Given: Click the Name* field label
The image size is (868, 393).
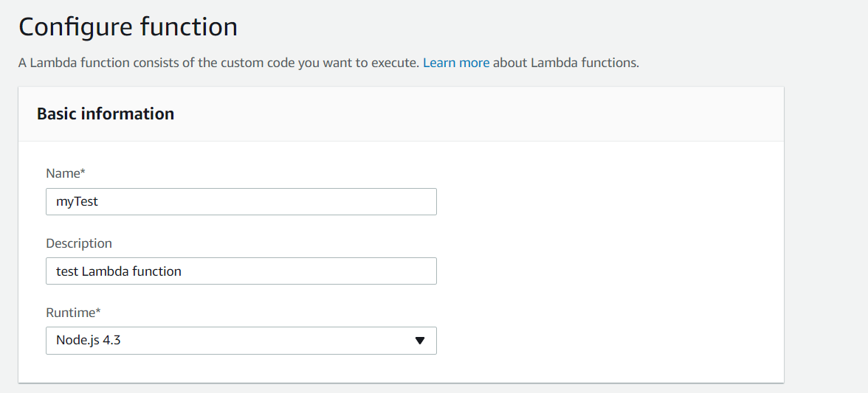Looking at the screenshot, I should pos(66,173).
